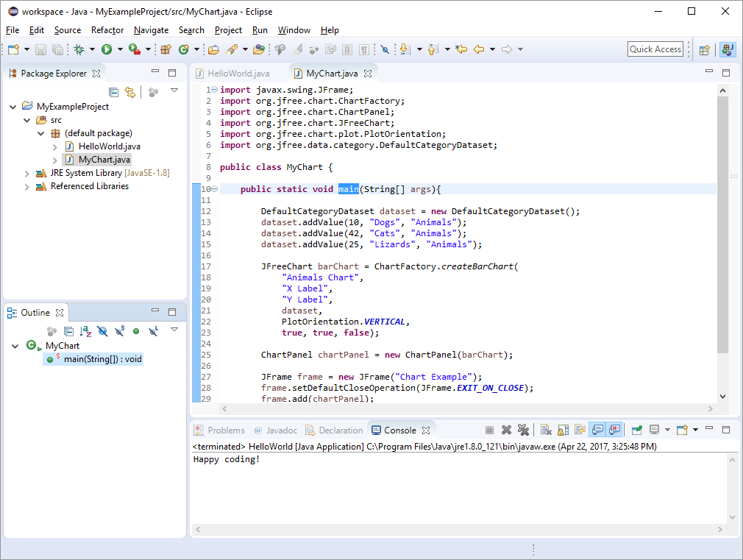
Task: Open the Java perspective button on the right
Action: click(x=728, y=49)
